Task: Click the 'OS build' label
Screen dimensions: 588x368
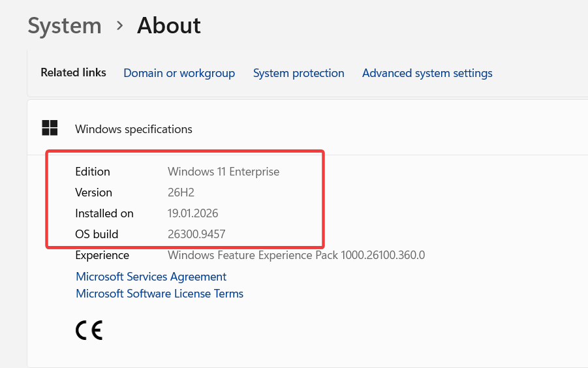Action: [97, 234]
